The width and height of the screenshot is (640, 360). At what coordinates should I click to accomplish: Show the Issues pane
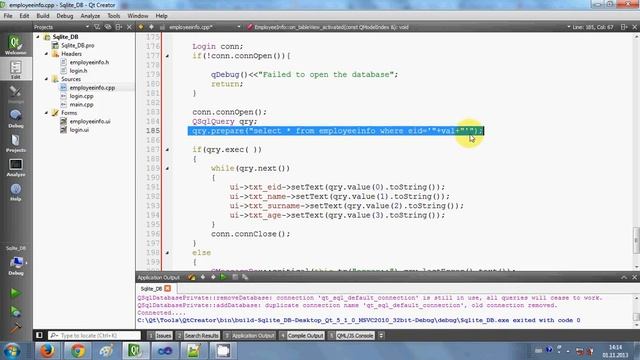pos(160,336)
